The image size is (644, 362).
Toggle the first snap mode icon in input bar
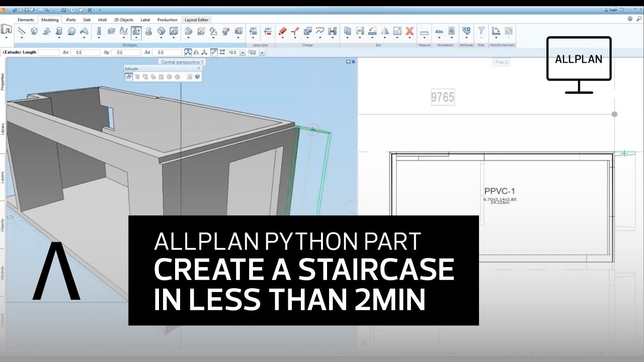click(187, 52)
